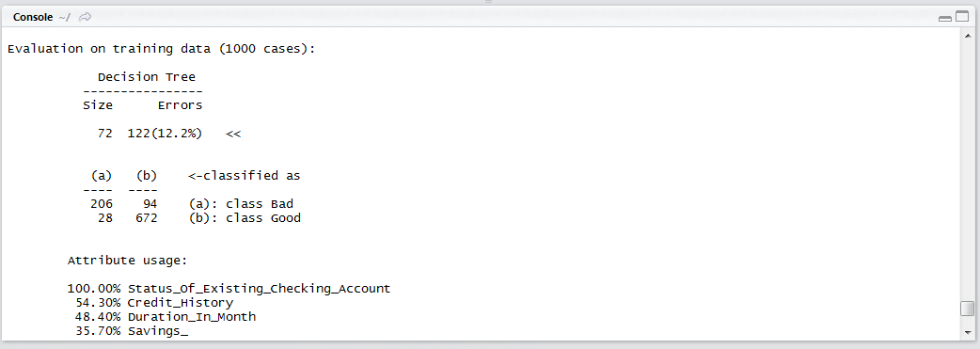Click the pane splitter handle at top

coord(489,3)
